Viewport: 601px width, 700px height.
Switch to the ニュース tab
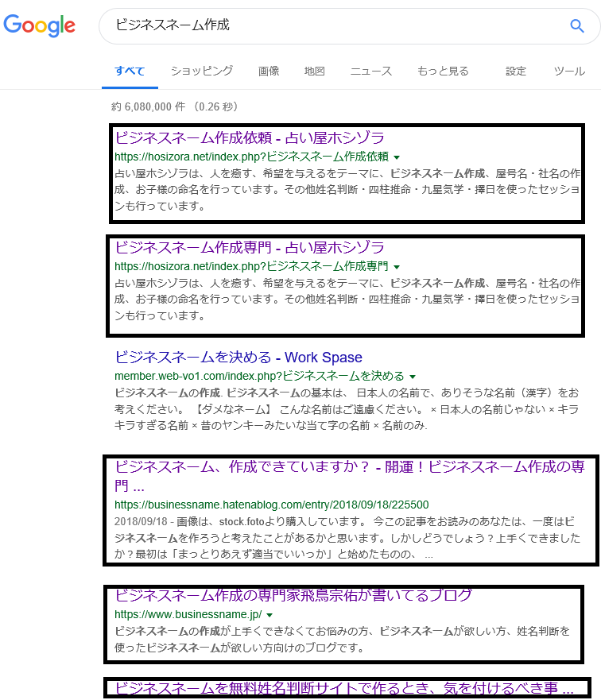371,71
